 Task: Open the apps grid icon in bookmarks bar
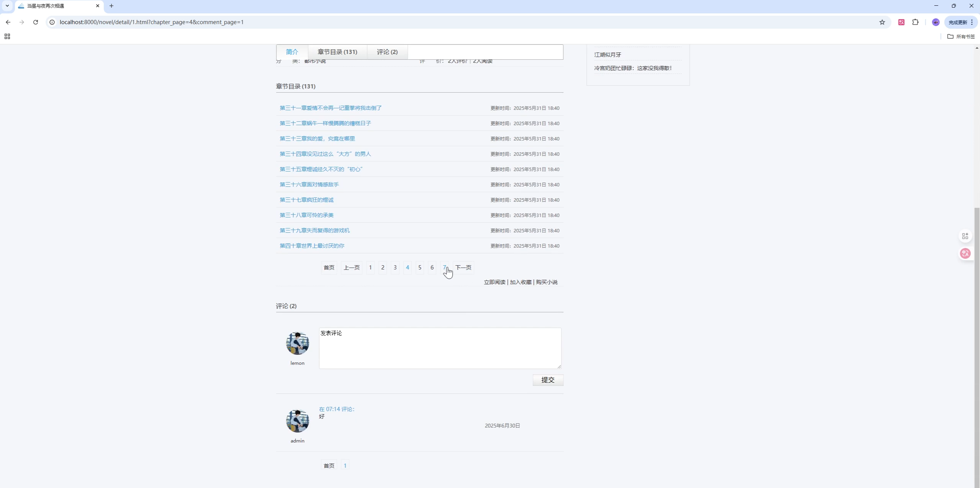coord(7,36)
